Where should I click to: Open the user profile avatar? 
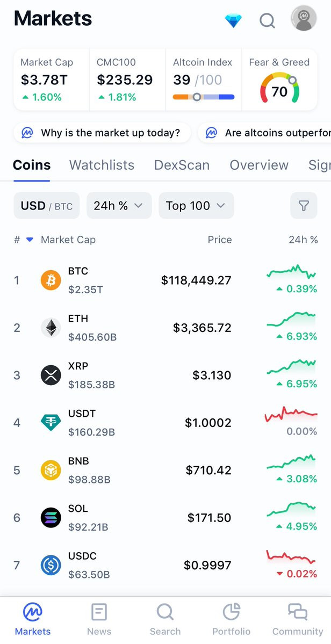click(304, 18)
